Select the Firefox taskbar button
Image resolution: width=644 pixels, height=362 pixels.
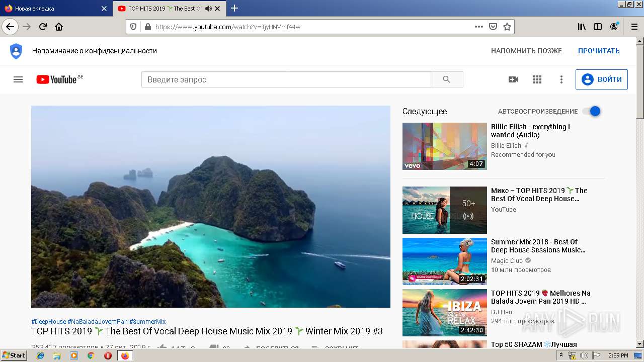(125, 355)
